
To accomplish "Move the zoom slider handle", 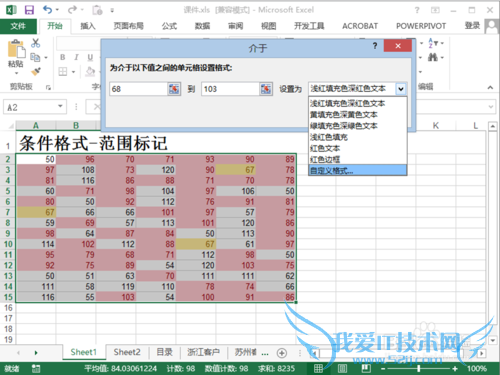I will tap(419, 369).
